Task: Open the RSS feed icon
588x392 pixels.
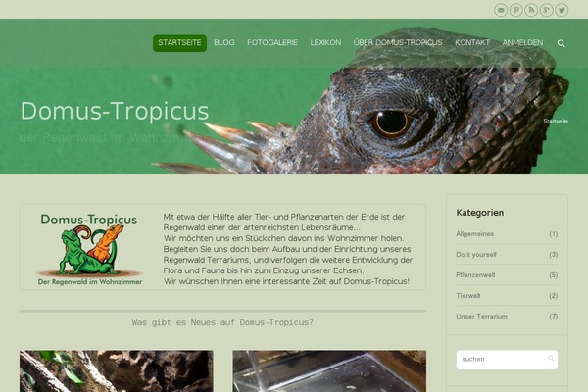Action: [x=531, y=10]
